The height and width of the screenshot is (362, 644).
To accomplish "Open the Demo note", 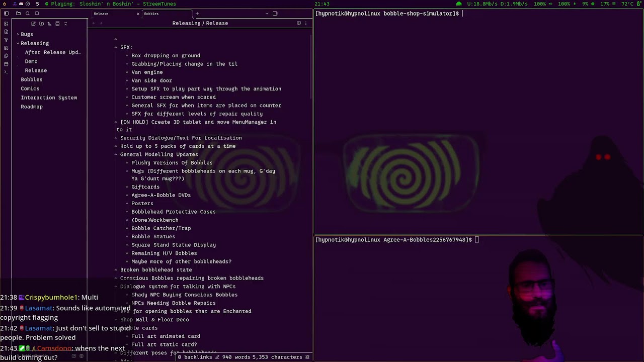I will click(31, 61).
